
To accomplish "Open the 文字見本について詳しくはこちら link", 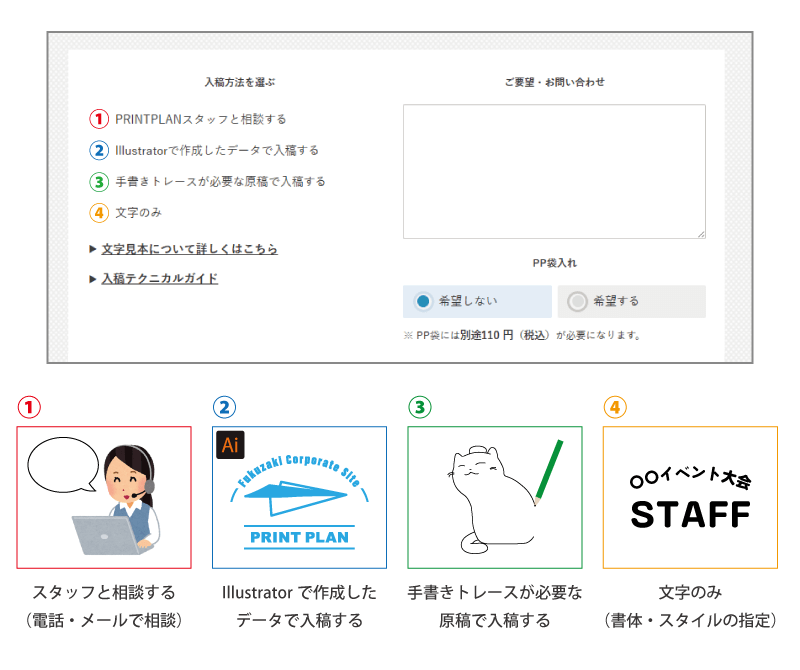I will click(x=189, y=249).
